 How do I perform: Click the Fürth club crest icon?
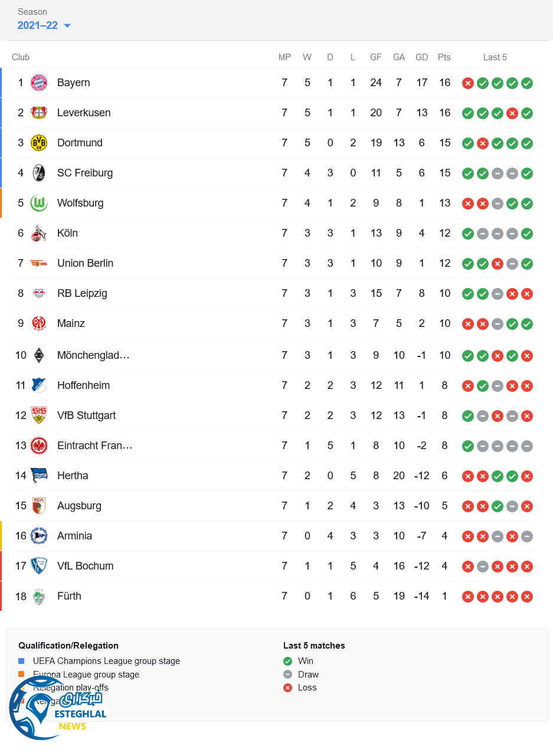(x=39, y=596)
